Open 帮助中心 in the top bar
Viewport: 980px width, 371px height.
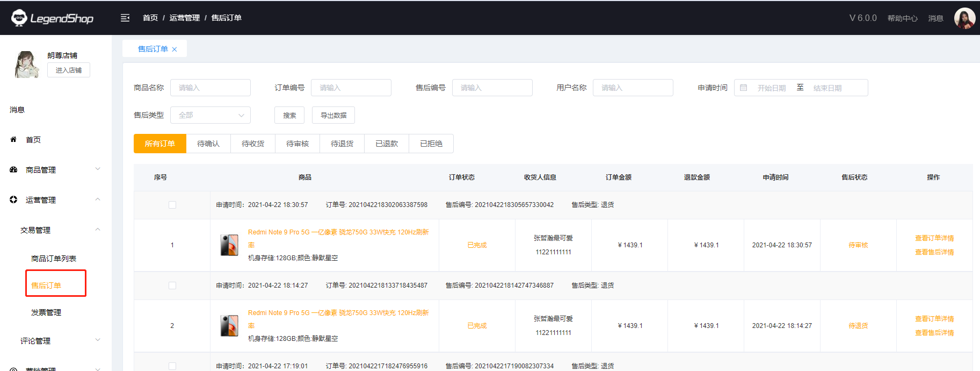[x=902, y=18]
